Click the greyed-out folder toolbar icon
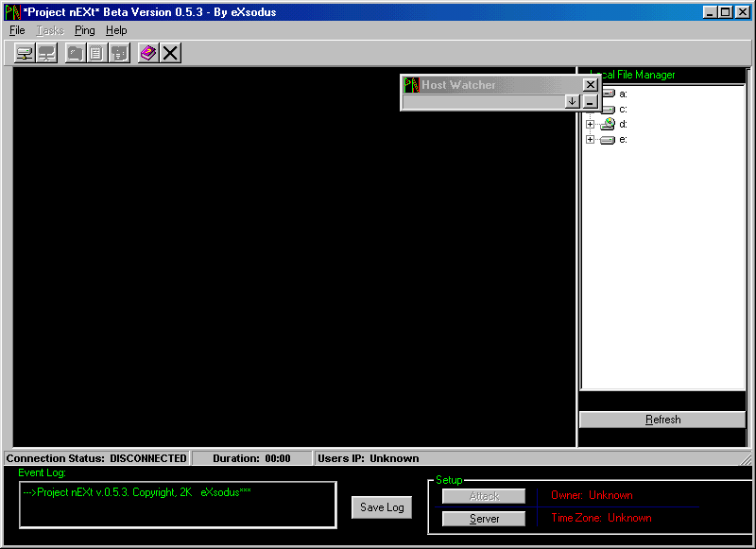The width and height of the screenshot is (756, 549). [x=76, y=53]
